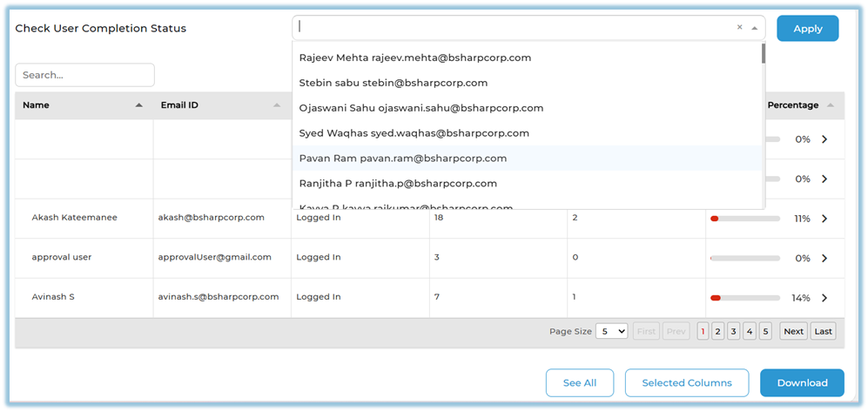Go to page 3 in pagination
This screenshot has height=412, width=868.
[x=734, y=331]
